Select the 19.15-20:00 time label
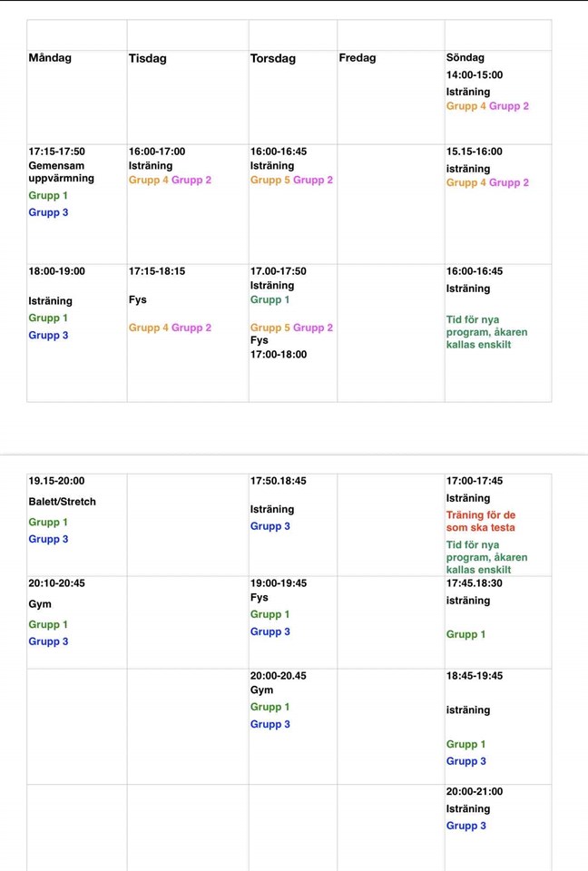 (x=56, y=481)
